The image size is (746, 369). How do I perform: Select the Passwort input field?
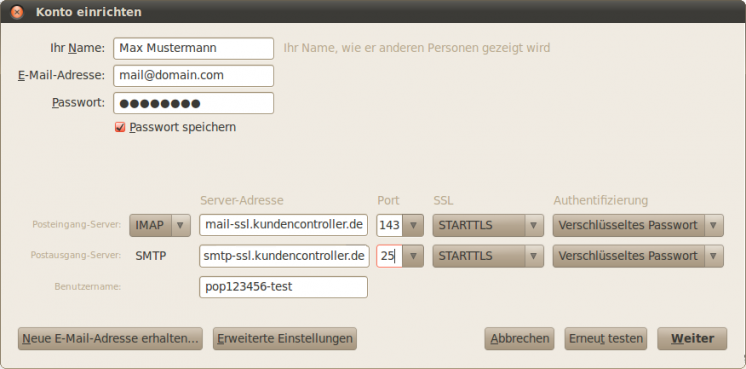[x=194, y=103]
